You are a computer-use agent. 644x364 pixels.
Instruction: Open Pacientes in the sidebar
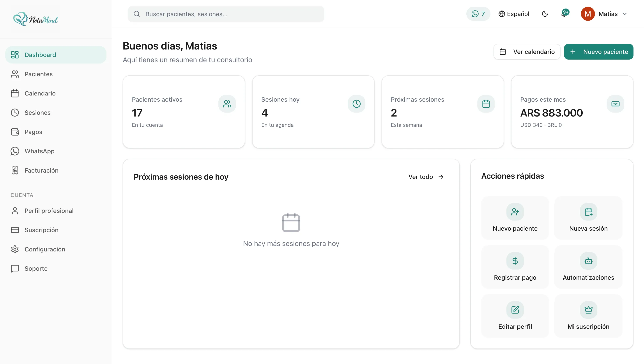coord(56,74)
